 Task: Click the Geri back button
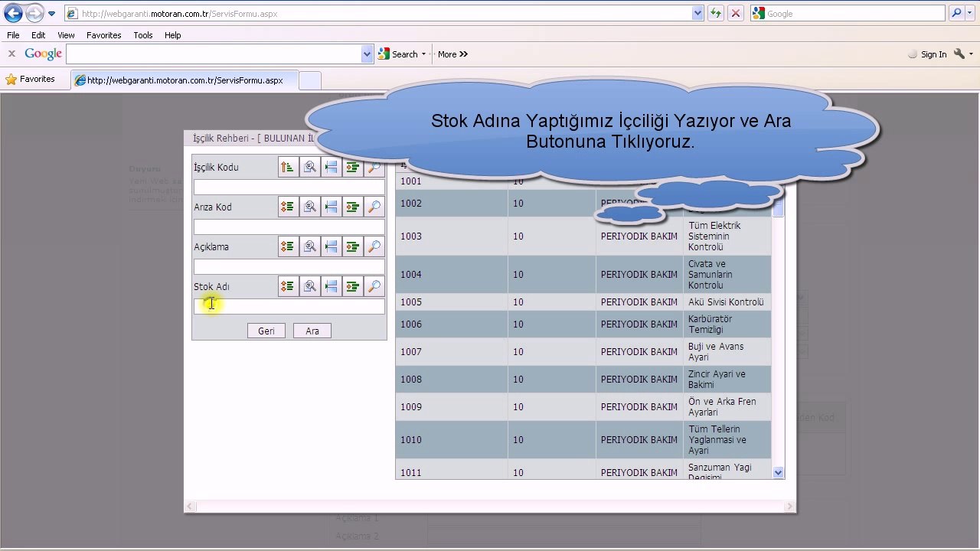[x=266, y=331]
